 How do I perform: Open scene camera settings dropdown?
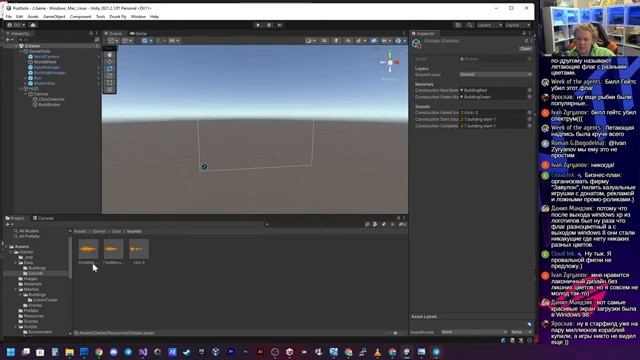[386, 41]
